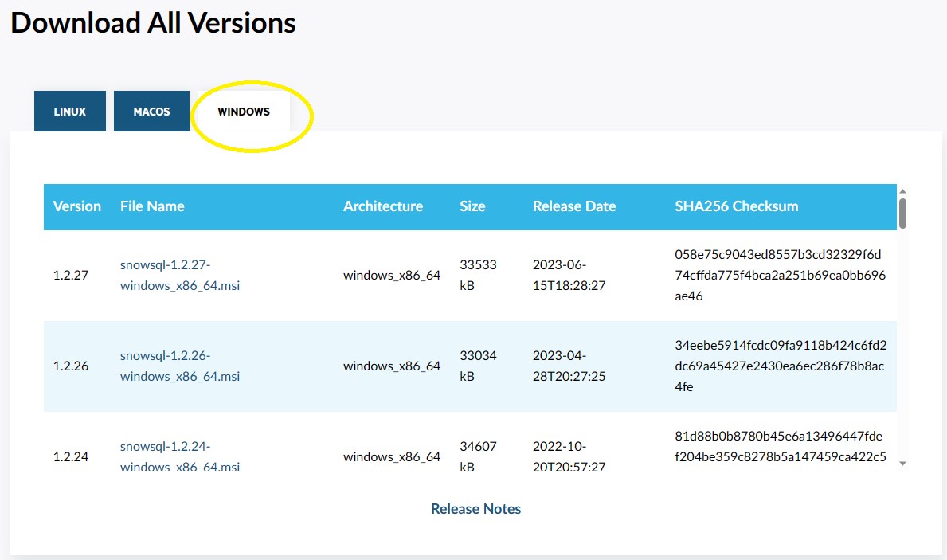This screenshot has width=947, height=560.
Task: Click the File Name column header
Action: pyautogui.click(x=151, y=206)
